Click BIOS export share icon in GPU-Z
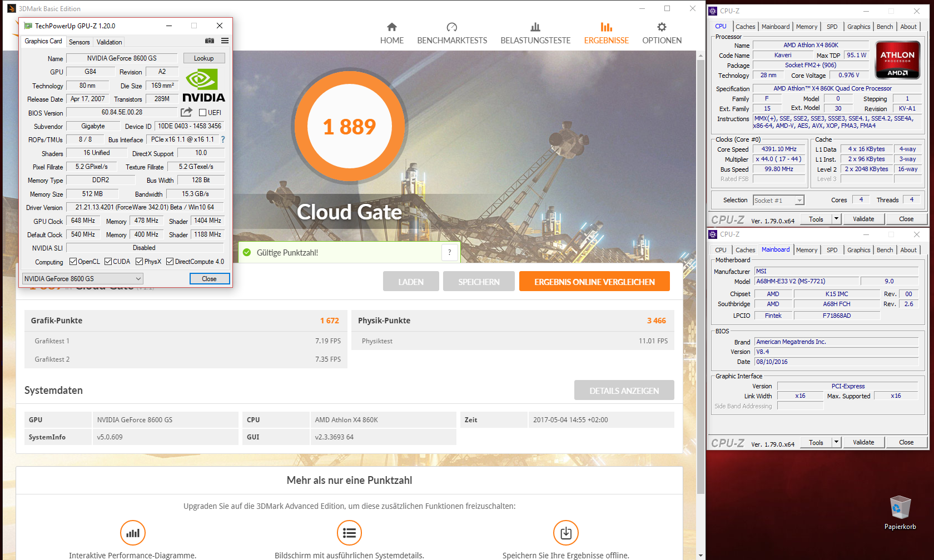934x560 pixels. click(186, 112)
